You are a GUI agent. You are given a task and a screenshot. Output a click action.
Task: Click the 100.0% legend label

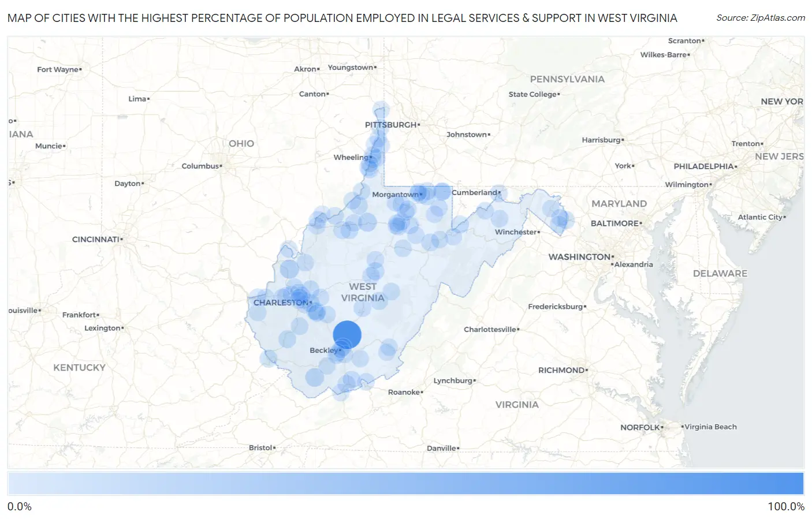[785, 506]
